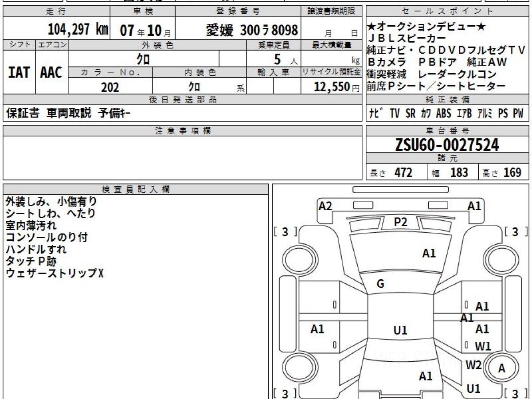Click the 諸元 header

point(447,159)
